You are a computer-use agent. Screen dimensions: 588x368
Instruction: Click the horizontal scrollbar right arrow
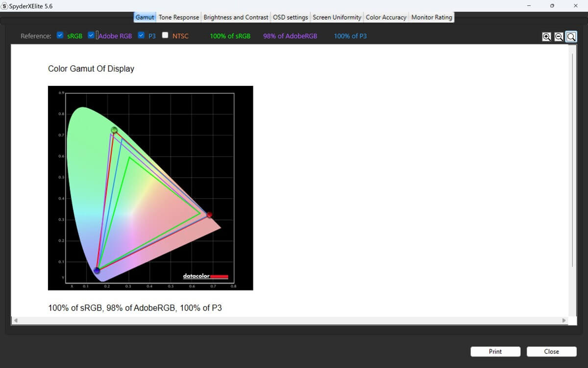point(564,320)
